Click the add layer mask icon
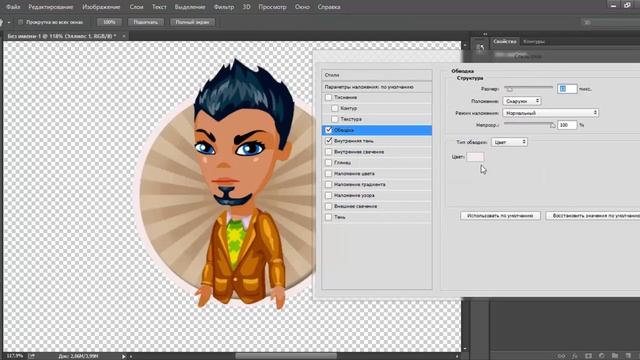 (588, 356)
